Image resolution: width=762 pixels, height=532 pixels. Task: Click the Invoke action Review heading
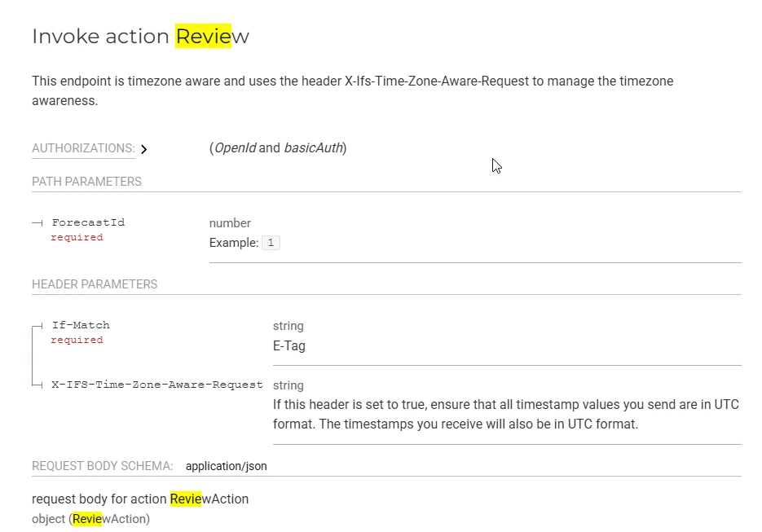pyautogui.click(x=140, y=37)
